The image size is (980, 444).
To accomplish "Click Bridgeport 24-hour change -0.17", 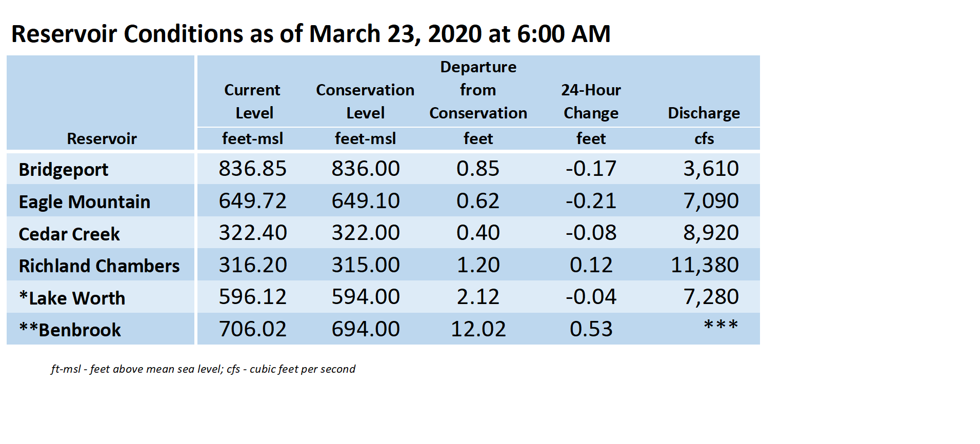I will pos(591,169).
